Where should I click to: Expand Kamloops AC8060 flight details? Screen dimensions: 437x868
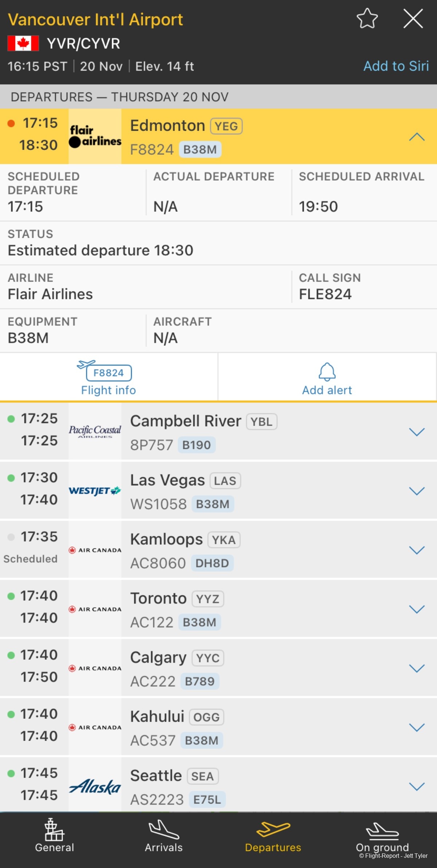pos(417,550)
